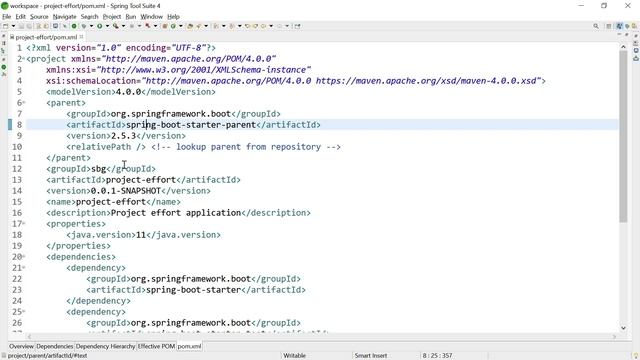640x360 pixels.
Task: Open the Search menu
Action: (x=89, y=17)
